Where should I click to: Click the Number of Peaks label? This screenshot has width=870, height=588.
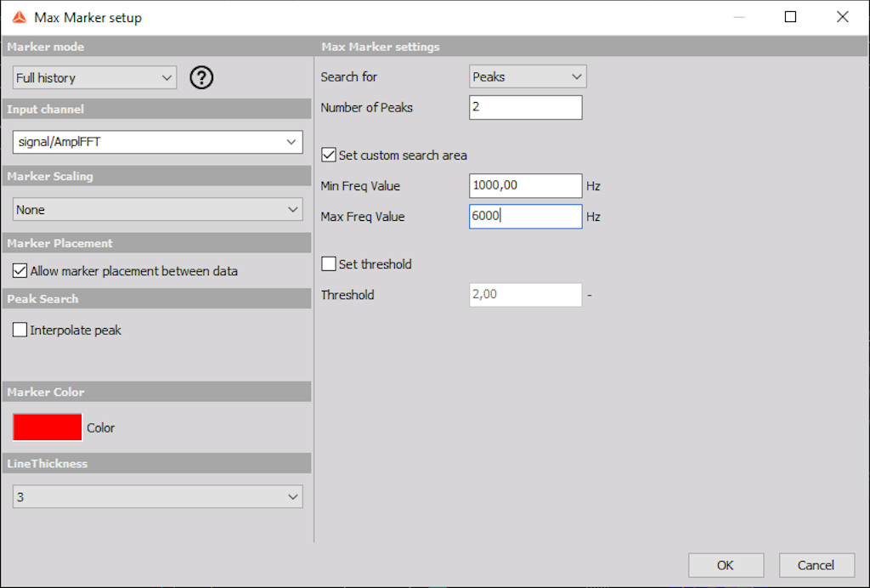point(367,108)
